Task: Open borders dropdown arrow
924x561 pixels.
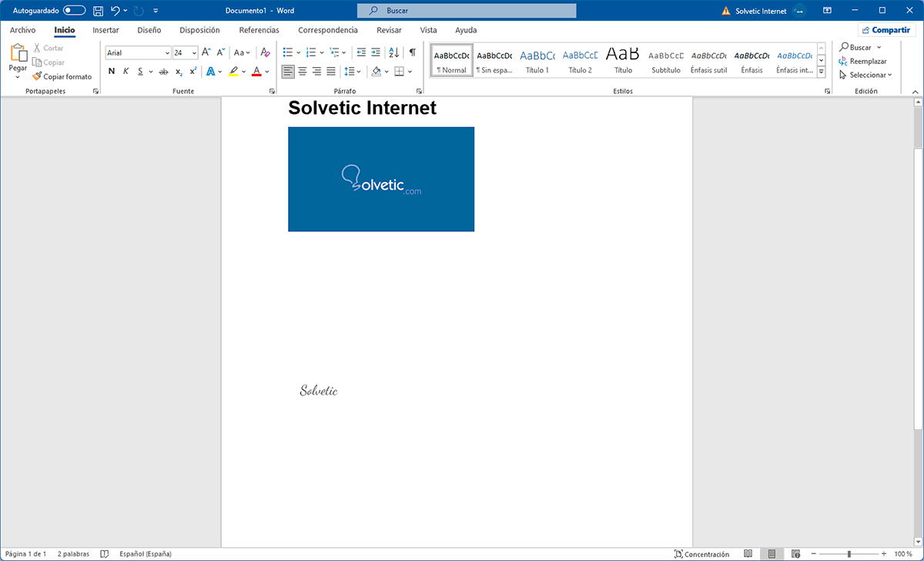Action: [x=410, y=71]
